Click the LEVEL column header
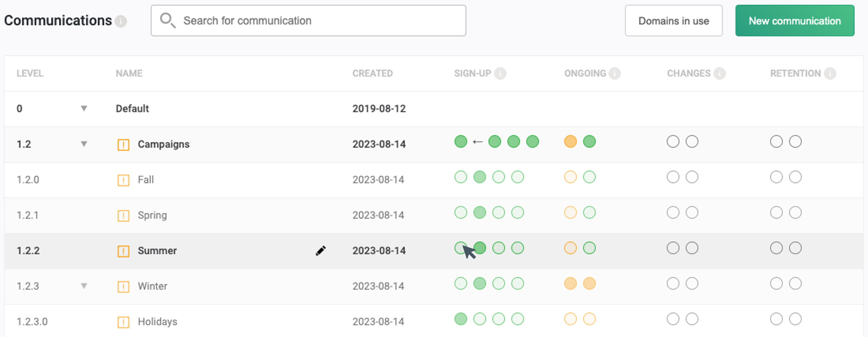 tap(30, 73)
